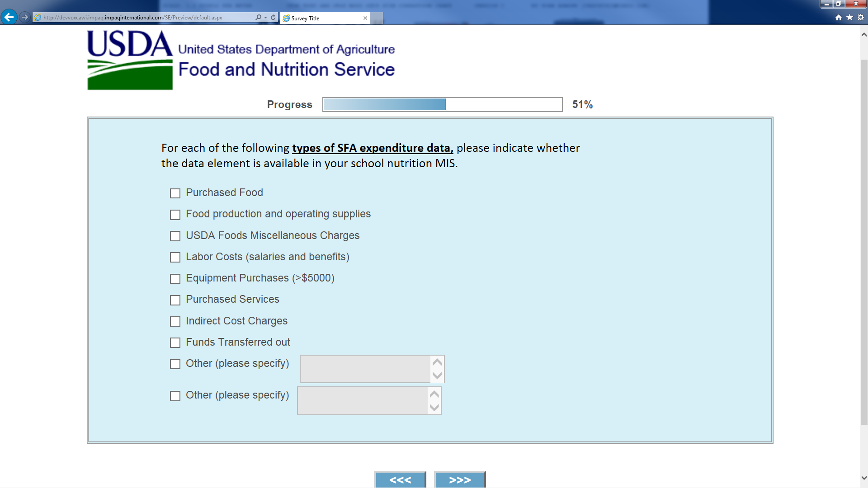Click the Refresh icon in address bar

coord(273,18)
